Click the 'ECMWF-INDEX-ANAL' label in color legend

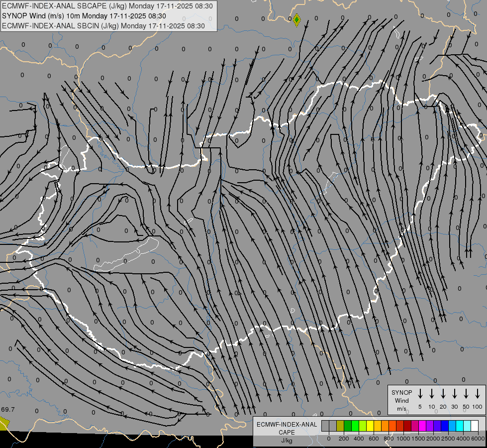287,425
